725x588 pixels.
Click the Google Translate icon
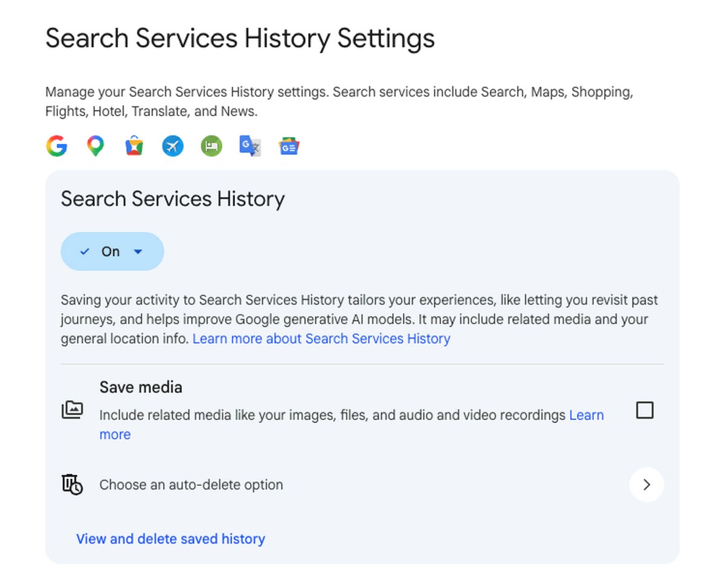[250, 146]
